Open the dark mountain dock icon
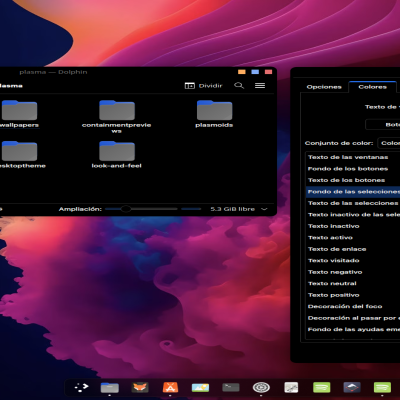The height and width of the screenshot is (400, 400). click(352, 387)
